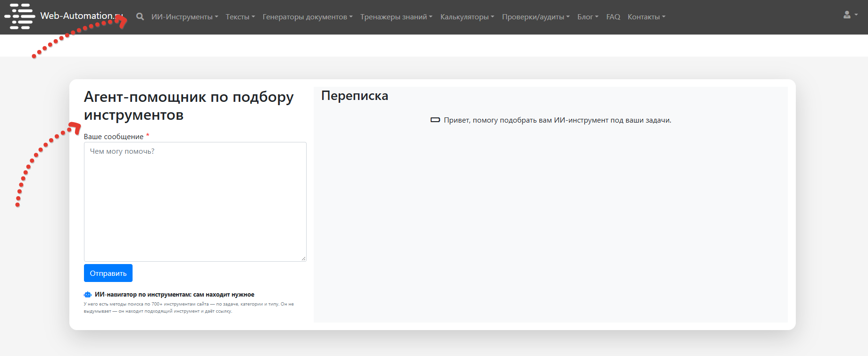Click the description text 'У него есть методы поиска'
The image size is (868, 356).
(189, 307)
